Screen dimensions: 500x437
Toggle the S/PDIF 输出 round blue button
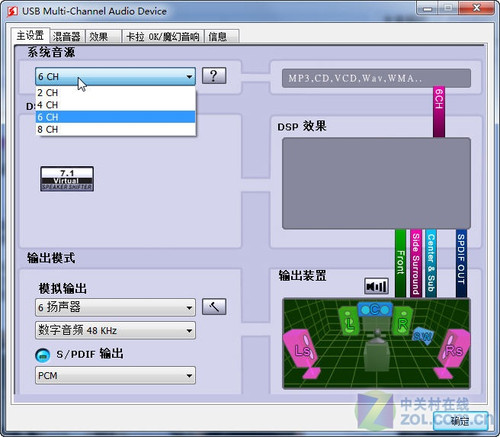tap(43, 355)
